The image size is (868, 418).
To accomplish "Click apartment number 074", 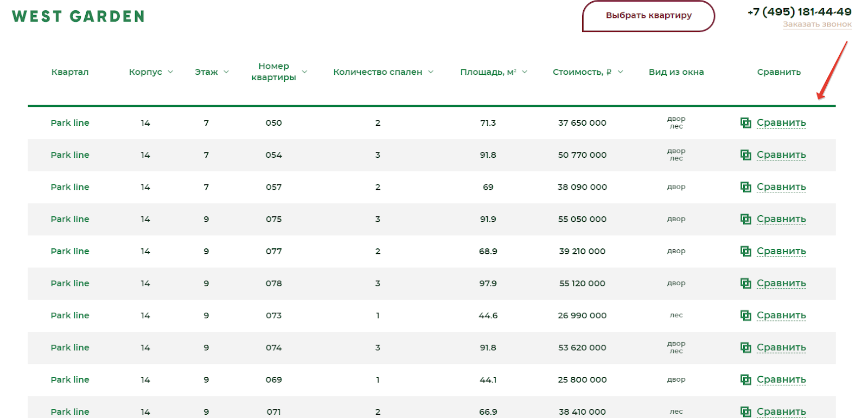I will (x=273, y=348).
